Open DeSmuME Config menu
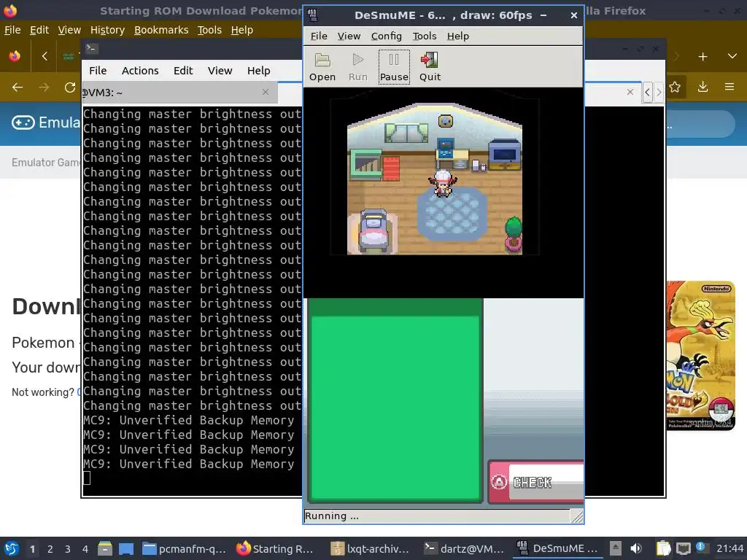The width and height of the screenshot is (747, 560). click(x=387, y=36)
